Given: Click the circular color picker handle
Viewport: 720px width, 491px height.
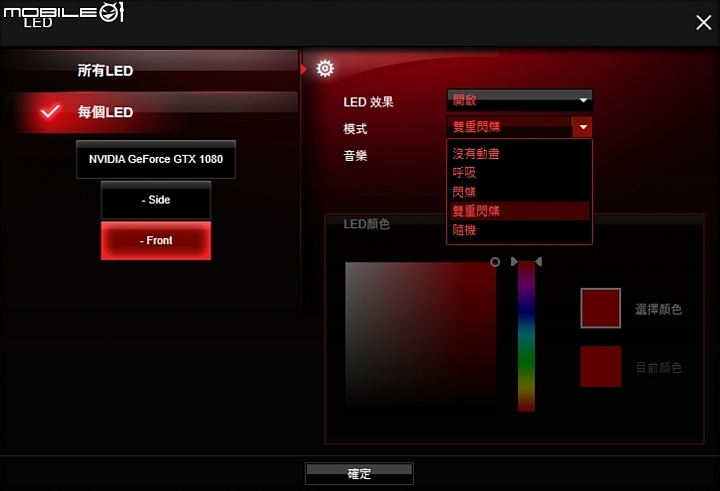Looking at the screenshot, I should [495, 262].
